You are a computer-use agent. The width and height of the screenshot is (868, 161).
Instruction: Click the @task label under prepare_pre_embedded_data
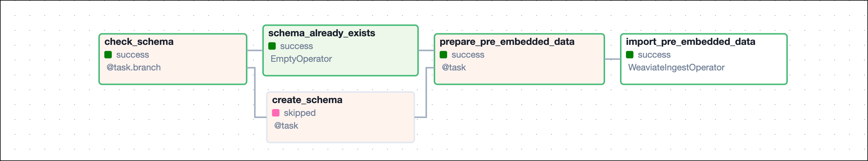(454, 67)
